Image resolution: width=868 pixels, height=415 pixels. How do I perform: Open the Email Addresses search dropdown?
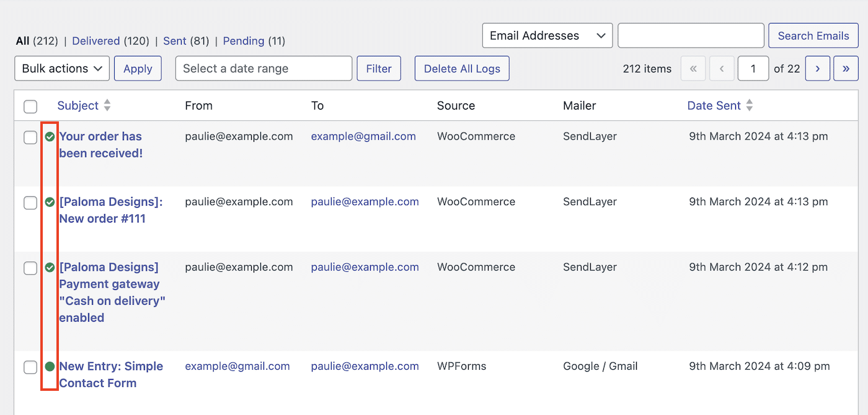point(547,35)
